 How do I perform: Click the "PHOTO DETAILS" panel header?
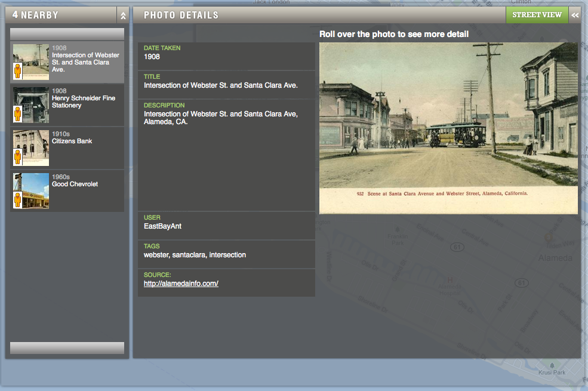181,16
